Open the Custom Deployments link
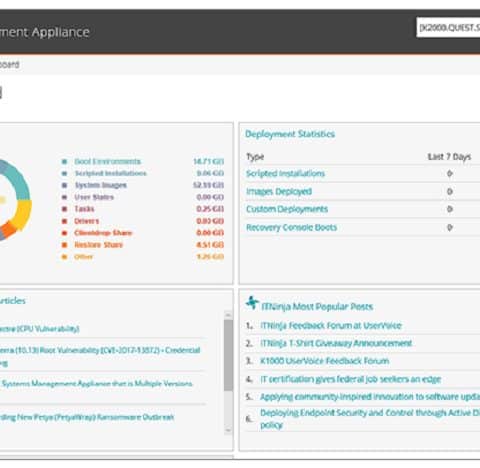 (287, 209)
